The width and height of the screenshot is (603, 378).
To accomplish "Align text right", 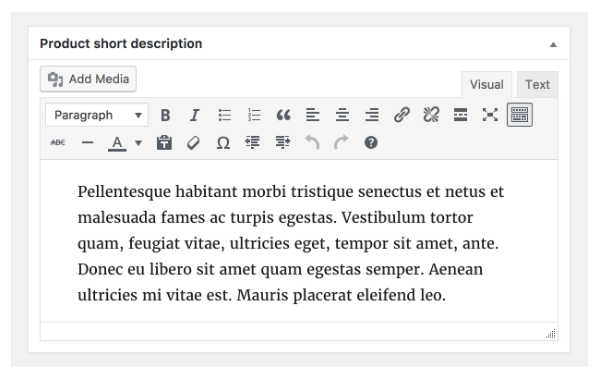I will click(372, 115).
